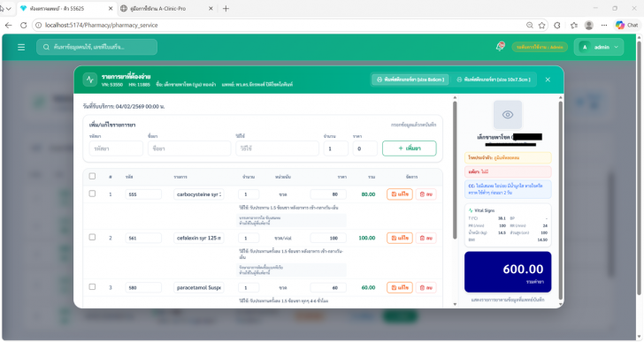The width and height of the screenshot is (644, 342).
Task: Click the code field 561
Action: [143, 238]
